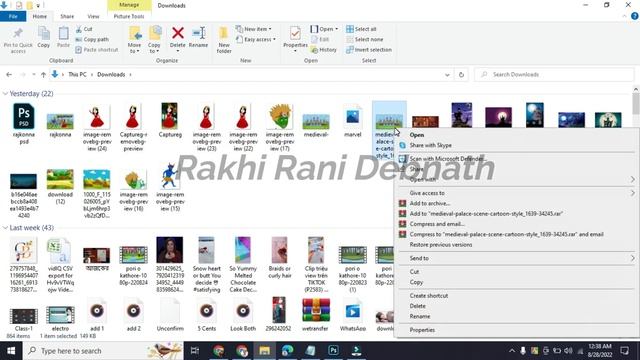The width and height of the screenshot is (640, 360).
Task: Select the marvel file
Action: 353,120
